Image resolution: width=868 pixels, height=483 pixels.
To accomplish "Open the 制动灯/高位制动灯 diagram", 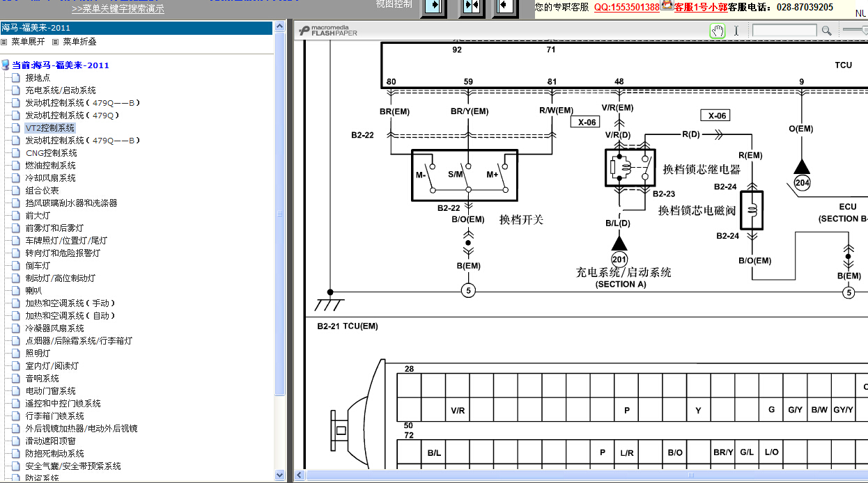I will 61,278.
